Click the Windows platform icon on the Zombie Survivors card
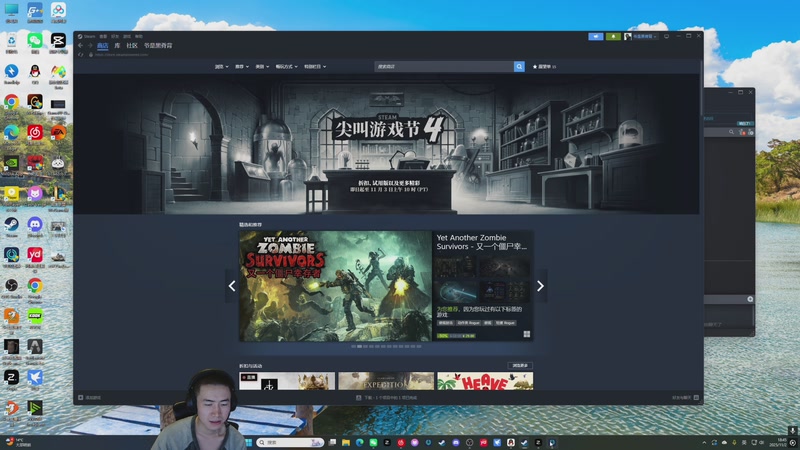 (x=527, y=334)
